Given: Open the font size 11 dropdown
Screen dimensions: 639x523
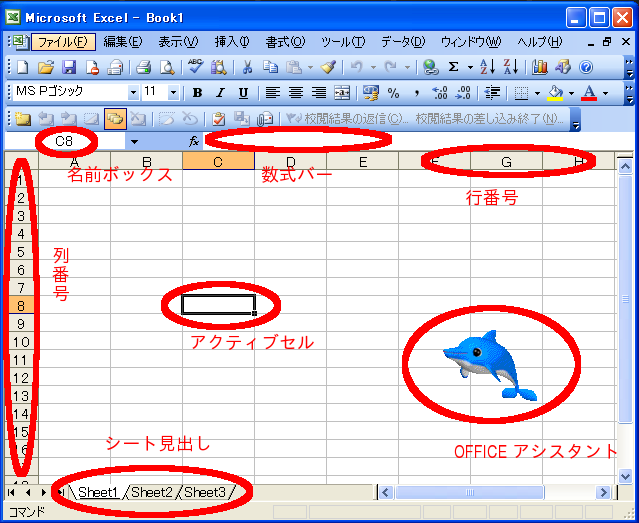Looking at the screenshot, I should point(174,92).
